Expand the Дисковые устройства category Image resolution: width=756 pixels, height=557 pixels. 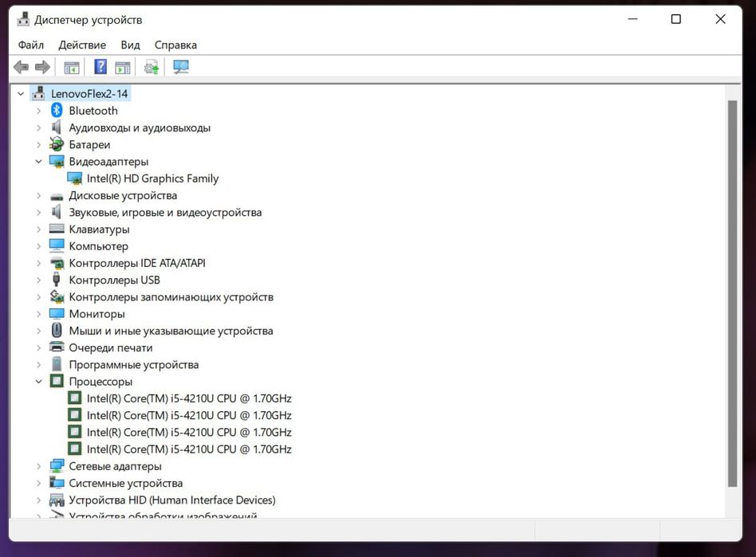point(38,195)
